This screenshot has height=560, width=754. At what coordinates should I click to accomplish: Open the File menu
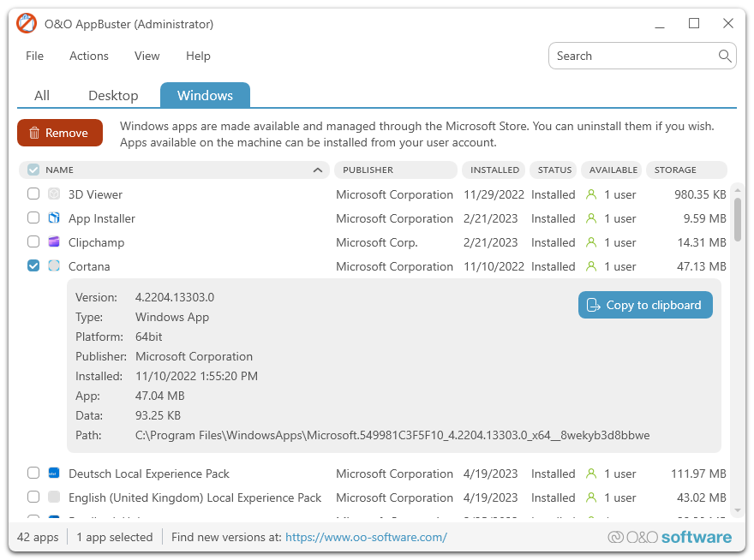pyautogui.click(x=34, y=56)
